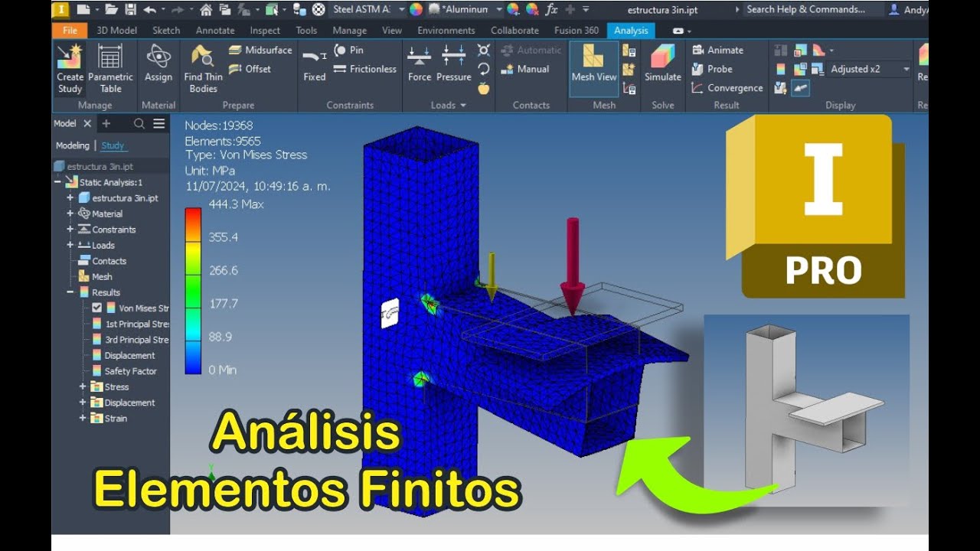Select the Contacts tree item
The width and height of the screenshot is (980, 551).
(x=102, y=261)
